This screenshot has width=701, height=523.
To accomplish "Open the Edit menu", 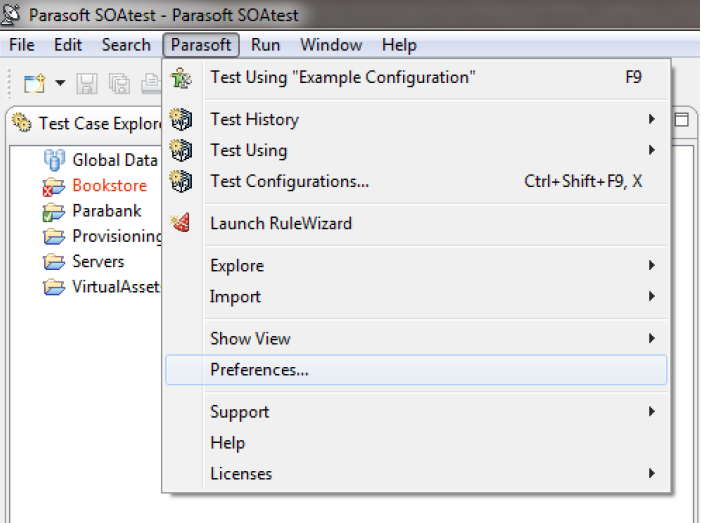I will coord(68,45).
